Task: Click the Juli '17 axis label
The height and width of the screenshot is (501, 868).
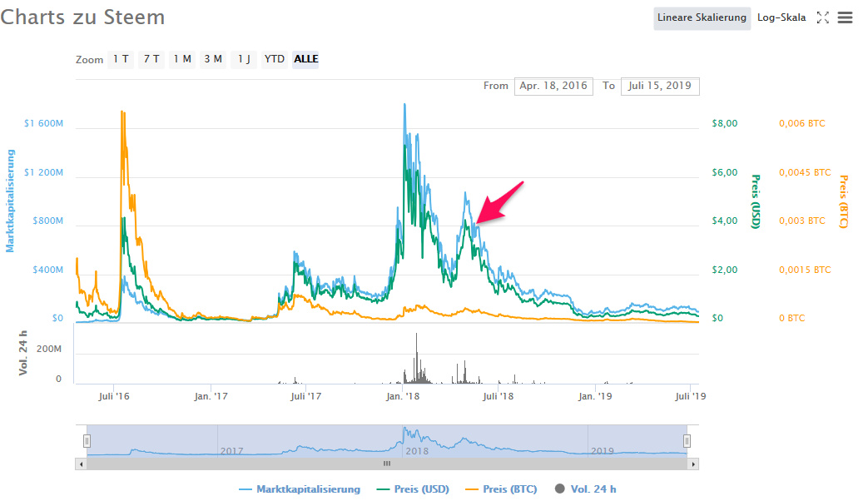Action: click(305, 396)
